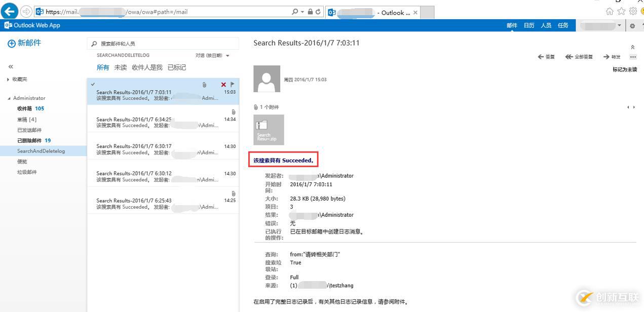Click attachment paperclip on 7:03:11 message
This screenshot has width=644, height=312.
[205, 85]
